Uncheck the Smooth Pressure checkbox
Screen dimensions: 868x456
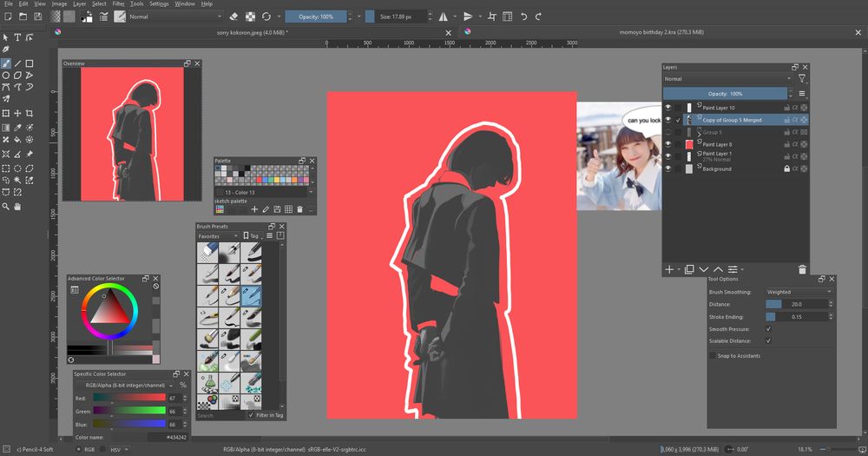point(768,329)
